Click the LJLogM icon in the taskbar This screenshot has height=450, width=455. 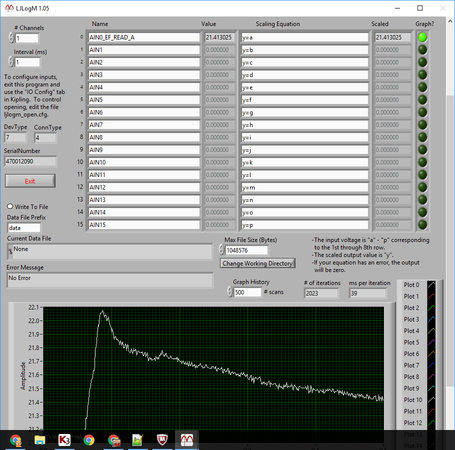click(x=187, y=440)
